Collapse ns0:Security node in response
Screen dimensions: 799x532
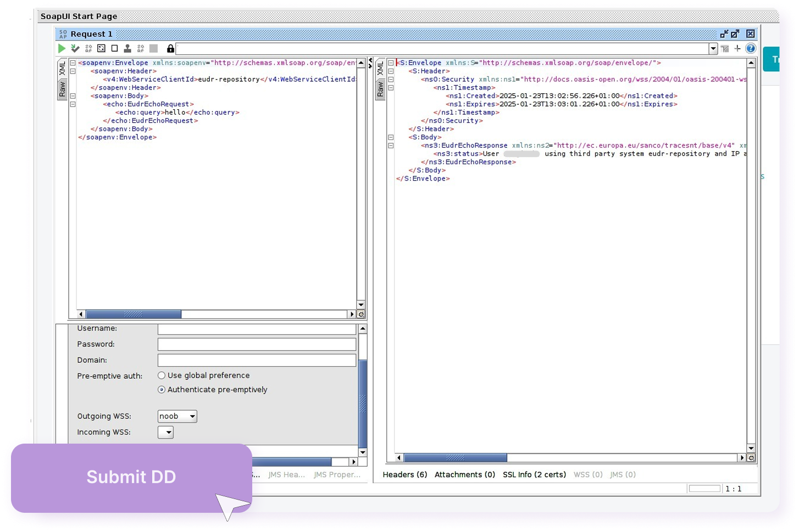point(391,80)
